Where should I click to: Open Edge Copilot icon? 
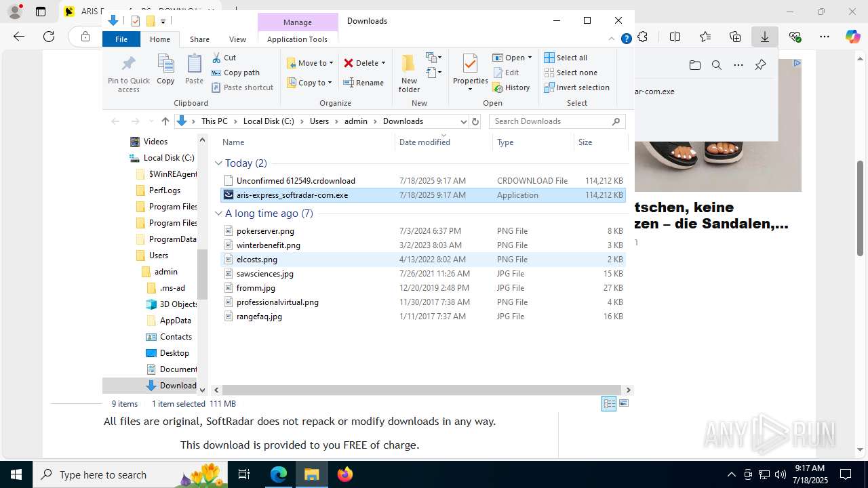point(852,37)
